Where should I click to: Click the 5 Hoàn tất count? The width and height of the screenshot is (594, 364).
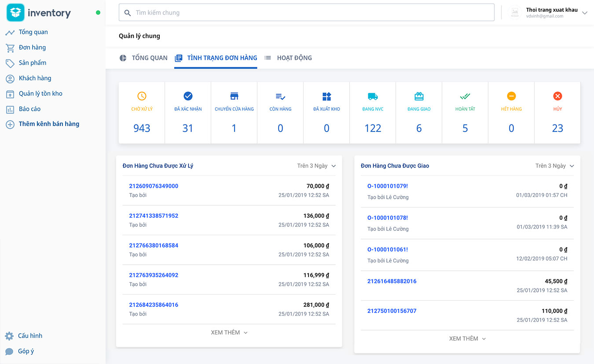(465, 128)
